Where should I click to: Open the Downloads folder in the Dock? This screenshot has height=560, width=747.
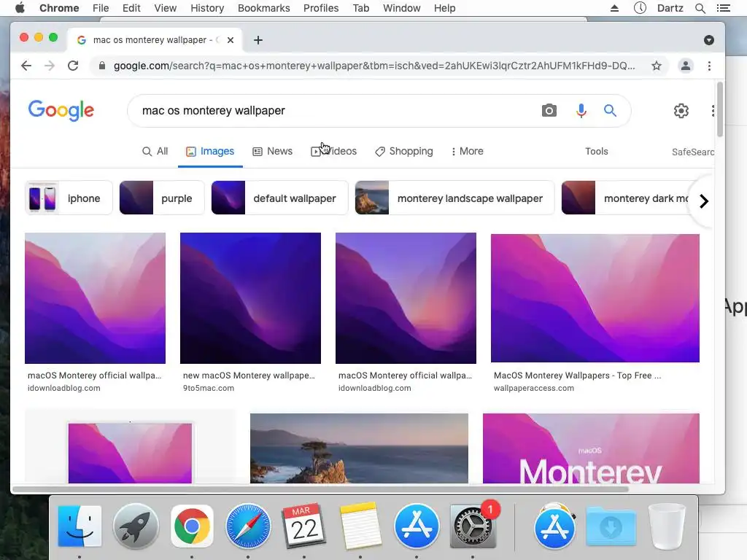coord(611,526)
